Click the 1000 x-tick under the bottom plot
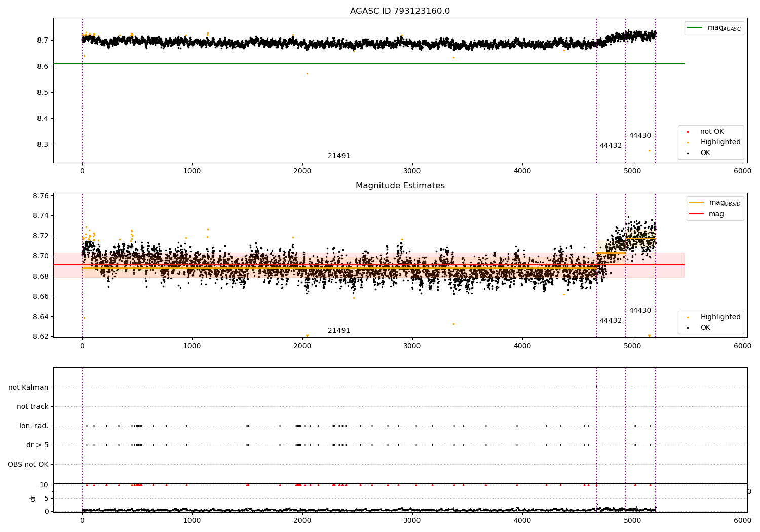Screen dimensions: 760x532 click(192, 521)
